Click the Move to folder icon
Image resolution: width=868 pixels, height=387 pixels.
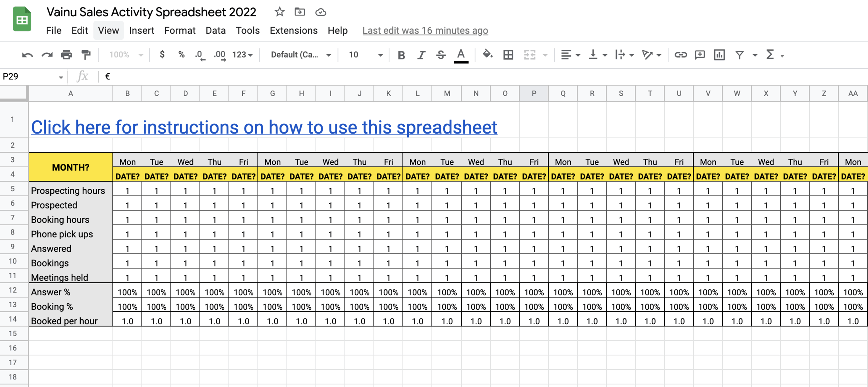coord(300,12)
